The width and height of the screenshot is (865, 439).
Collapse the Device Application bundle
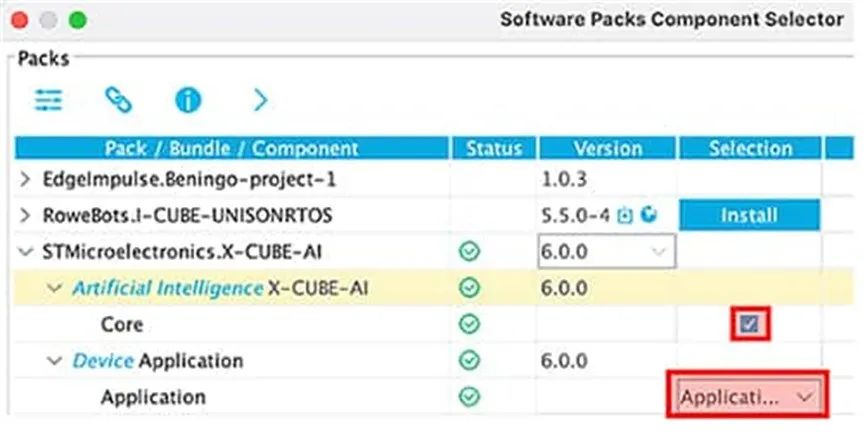coord(57,361)
